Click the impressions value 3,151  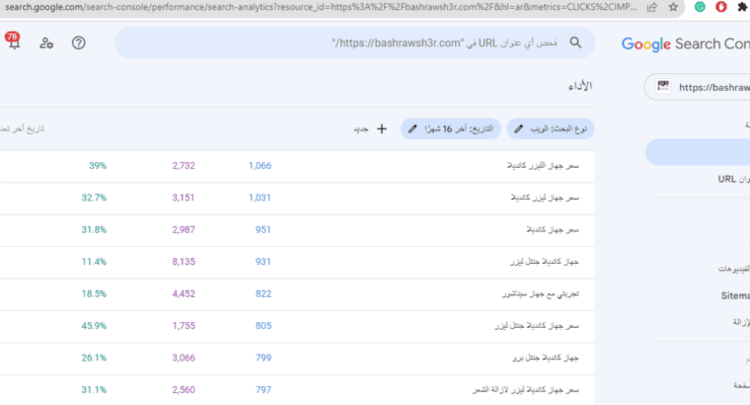184,197
